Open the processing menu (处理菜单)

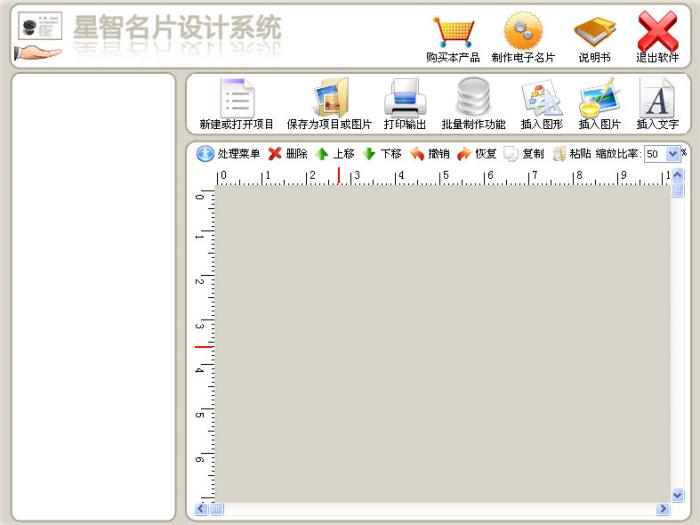[x=228, y=154]
